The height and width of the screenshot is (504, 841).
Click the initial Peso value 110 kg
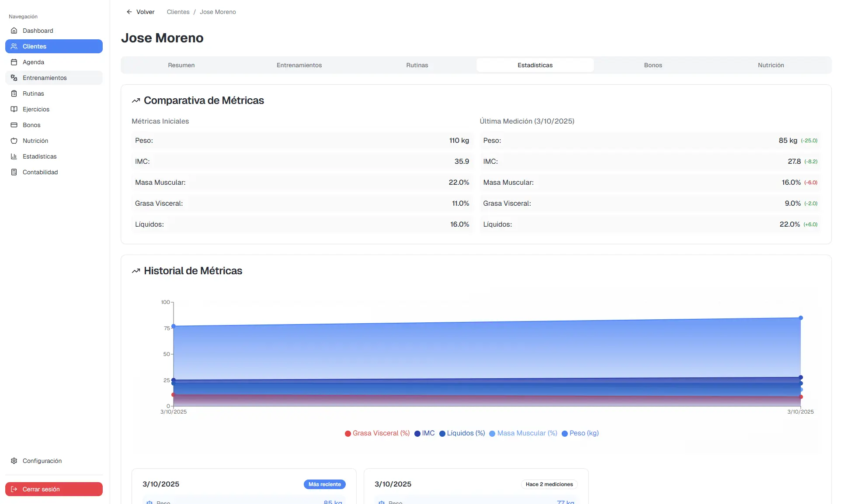(x=459, y=141)
